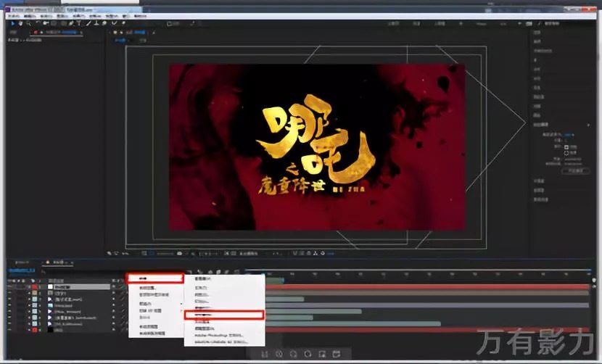The width and height of the screenshot is (602, 364).
Task: Tick the first checkbox in right panel
Action: [566, 146]
